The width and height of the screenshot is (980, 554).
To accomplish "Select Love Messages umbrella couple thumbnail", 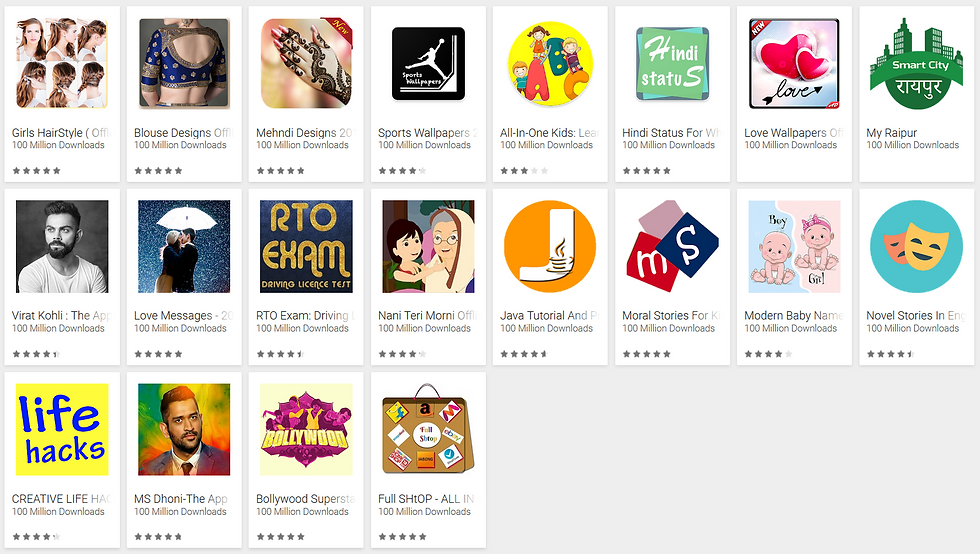I will click(x=184, y=246).
